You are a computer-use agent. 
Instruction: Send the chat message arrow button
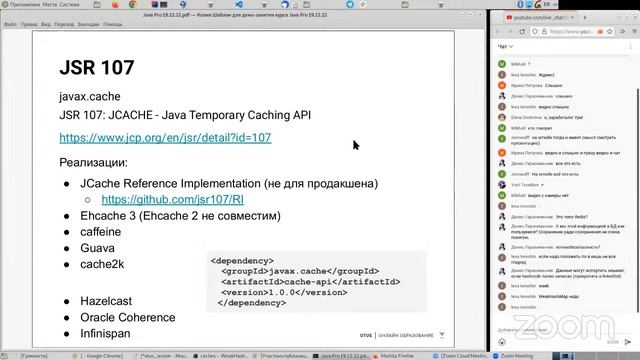tap(628, 342)
